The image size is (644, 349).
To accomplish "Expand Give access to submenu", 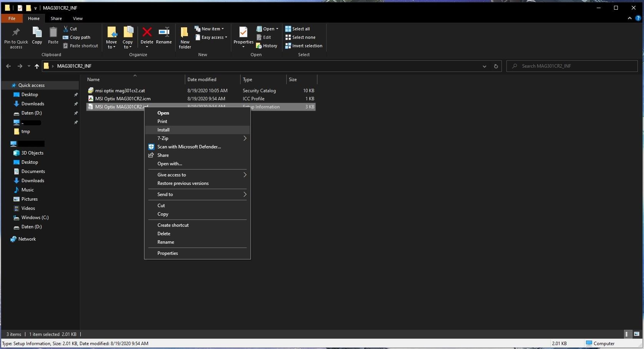I will [198, 175].
